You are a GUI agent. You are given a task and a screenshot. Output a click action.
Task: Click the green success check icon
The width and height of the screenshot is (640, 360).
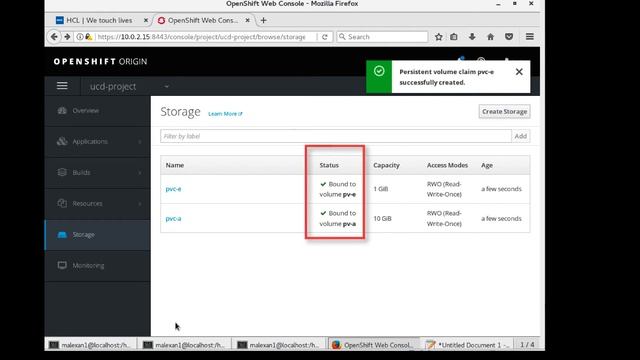(x=379, y=71)
